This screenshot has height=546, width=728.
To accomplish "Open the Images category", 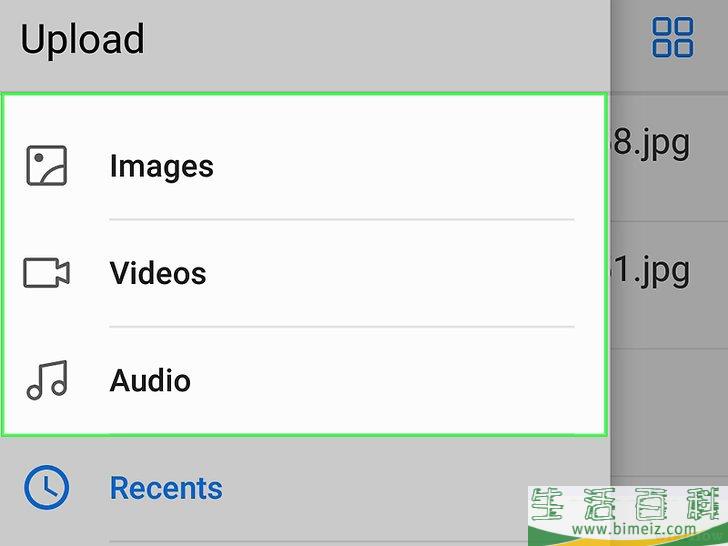I will click(x=162, y=166).
